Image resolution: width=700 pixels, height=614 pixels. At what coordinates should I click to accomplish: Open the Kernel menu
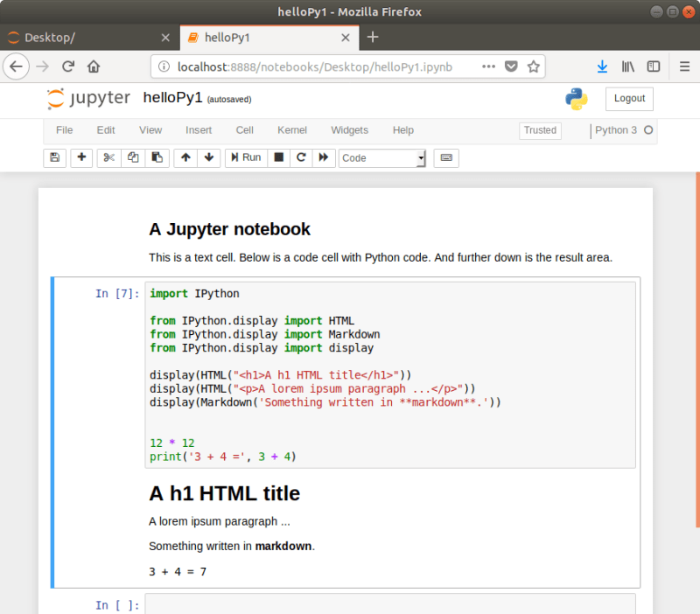(x=291, y=129)
